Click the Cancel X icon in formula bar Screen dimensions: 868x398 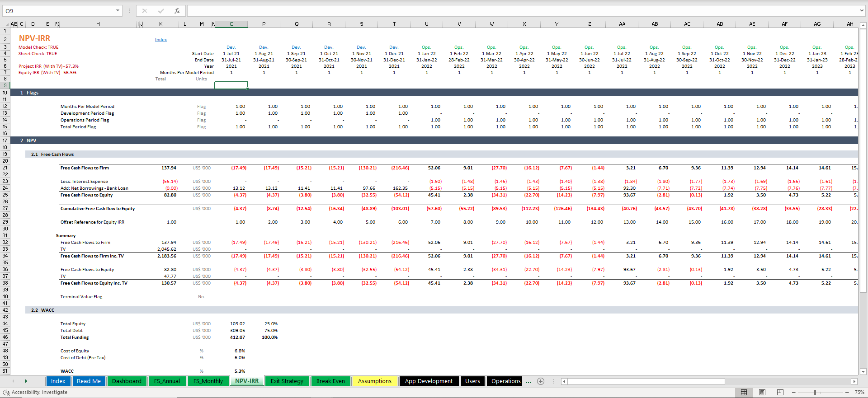tap(145, 11)
